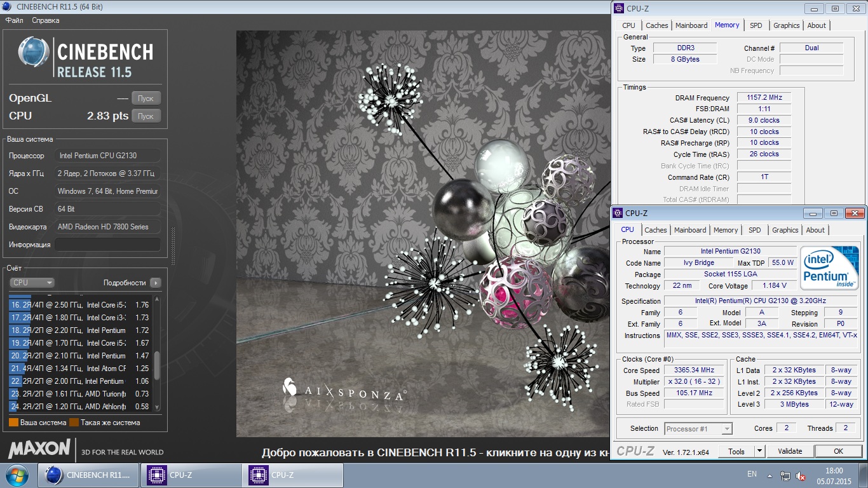Click the Intel Pentium inside logo

tap(829, 267)
